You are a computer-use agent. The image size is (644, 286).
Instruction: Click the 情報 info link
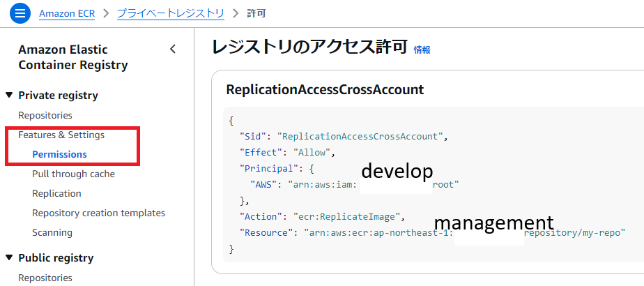[422, 50]
